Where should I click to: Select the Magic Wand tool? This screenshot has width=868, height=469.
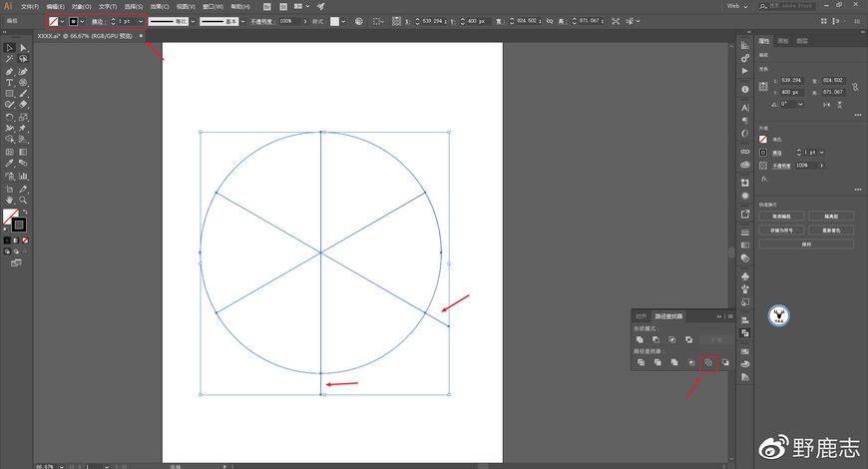[x=9, y=59]
